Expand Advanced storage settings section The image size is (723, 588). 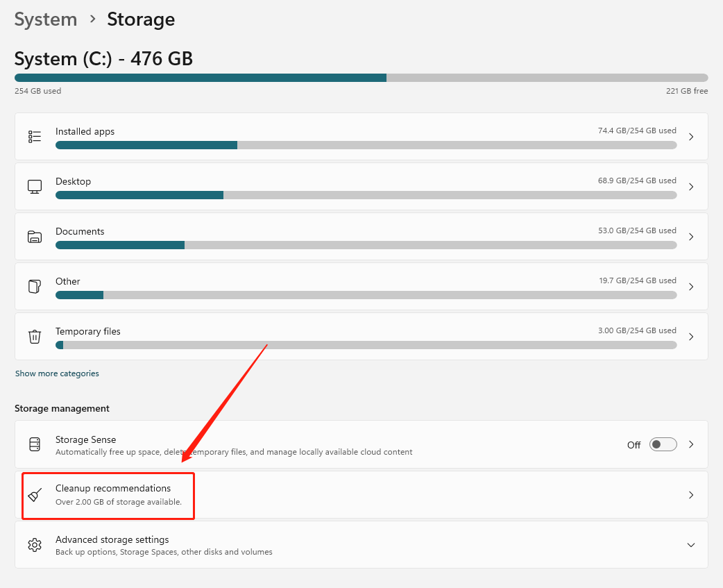(x=691, y=545)
